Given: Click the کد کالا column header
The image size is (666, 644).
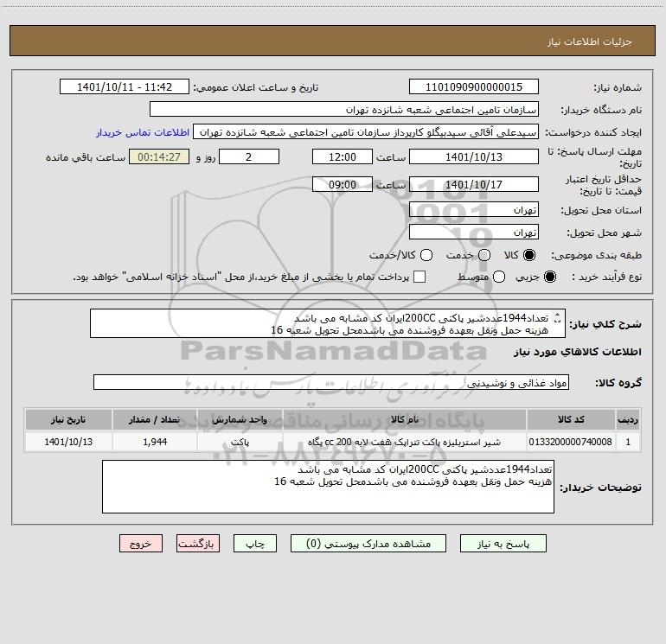Looking at the screenshot, I should point(571,419).
